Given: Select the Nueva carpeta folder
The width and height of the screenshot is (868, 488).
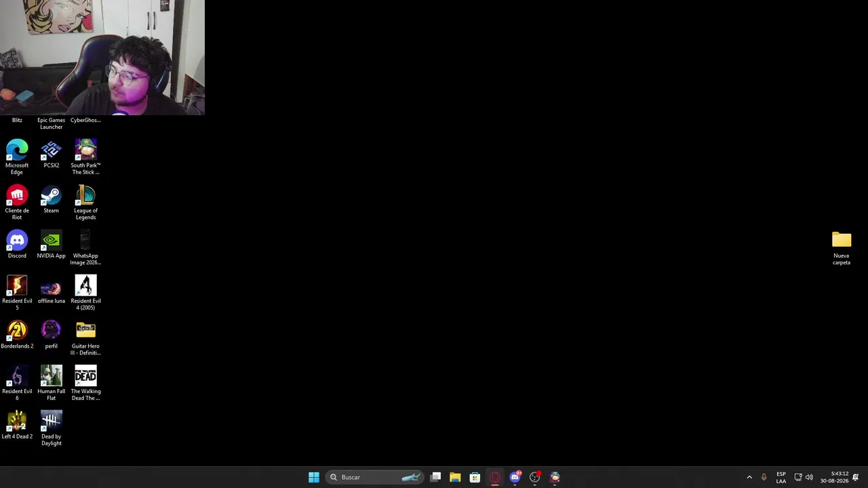Looking at the screenshot, I should 842,247.
